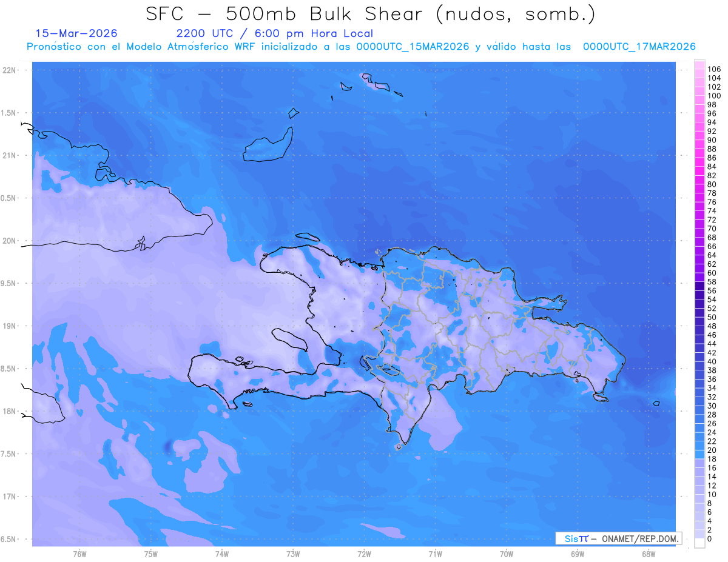Click the '60' value on the color scale
728x562 pixels.
(712, 273)
